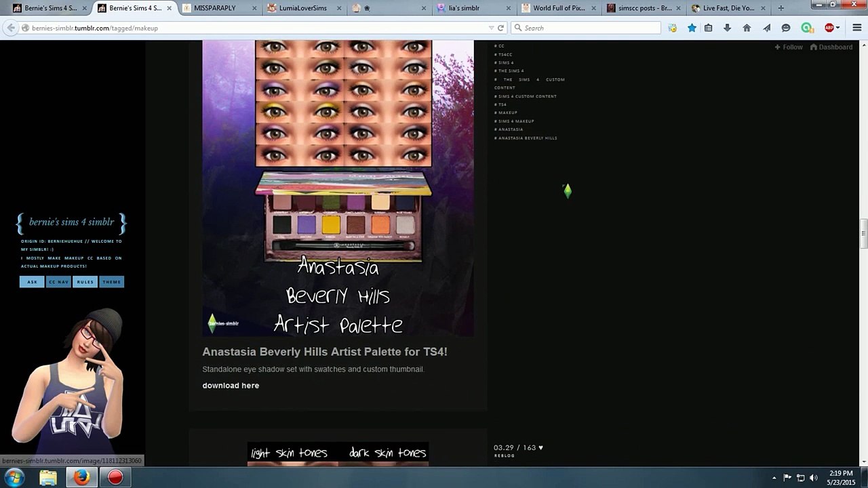Click the post date 03.29 / 163
Viewport: 868px width, 488px height.
(515, 447)
